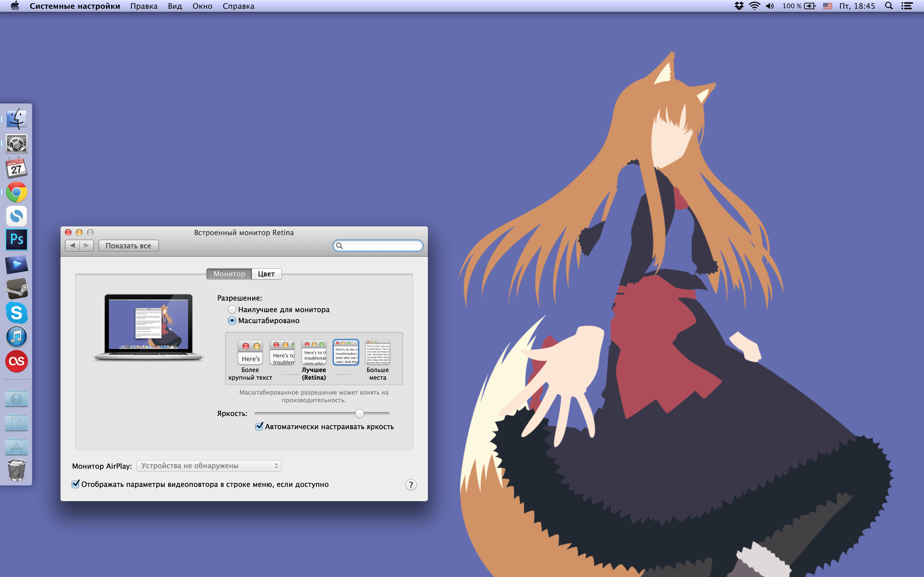Image resolution: width=924 pixels, height=577 pixels.
Task: Click the Skype dock icon
Action: [x=16, y=313]
